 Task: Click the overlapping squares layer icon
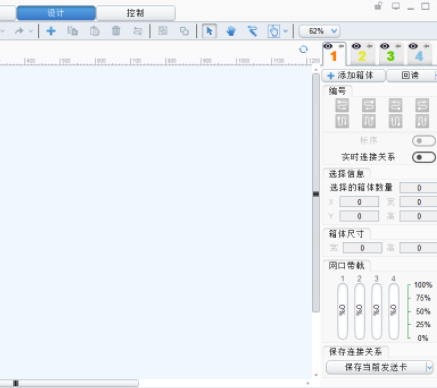[x=184, y=31]
